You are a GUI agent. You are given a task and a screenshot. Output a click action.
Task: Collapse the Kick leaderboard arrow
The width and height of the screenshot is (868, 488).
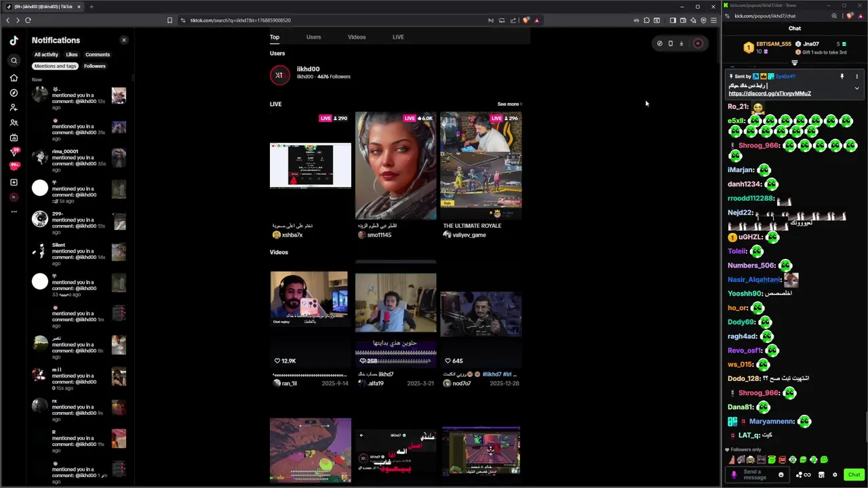(795, 63)
